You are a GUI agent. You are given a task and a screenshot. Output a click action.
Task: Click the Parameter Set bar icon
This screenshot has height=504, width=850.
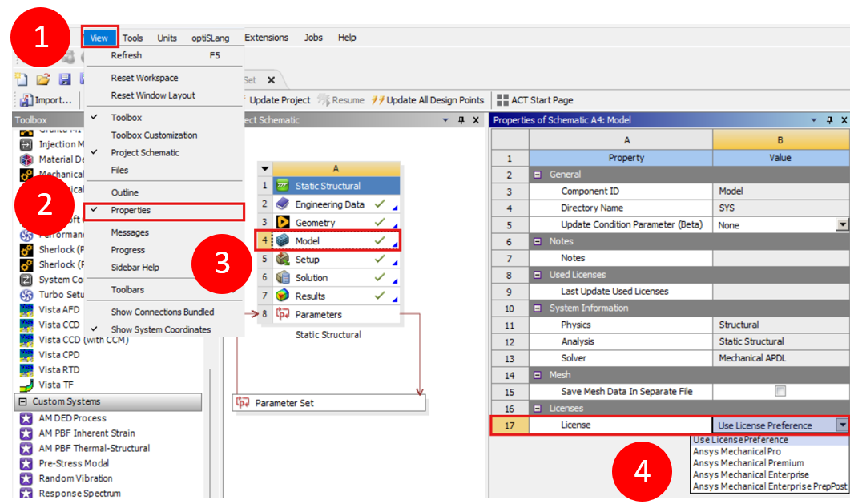point(243,403)
